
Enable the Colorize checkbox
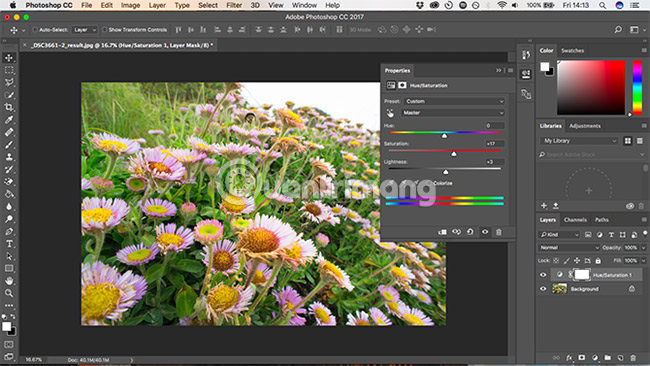pos(428,183)
